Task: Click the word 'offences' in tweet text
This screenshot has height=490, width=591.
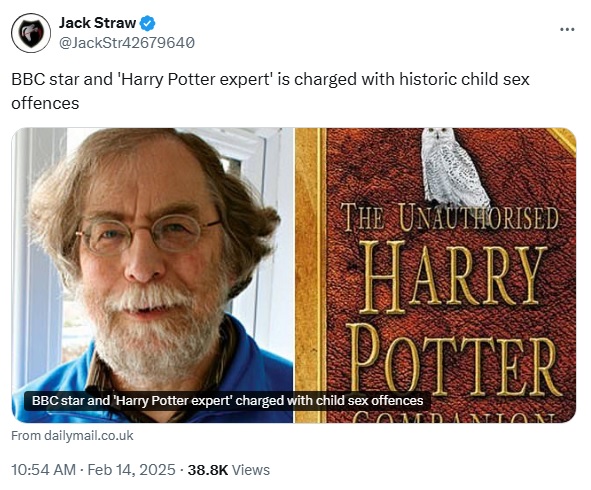Action: pyautogui.click(x=45, y=103)
